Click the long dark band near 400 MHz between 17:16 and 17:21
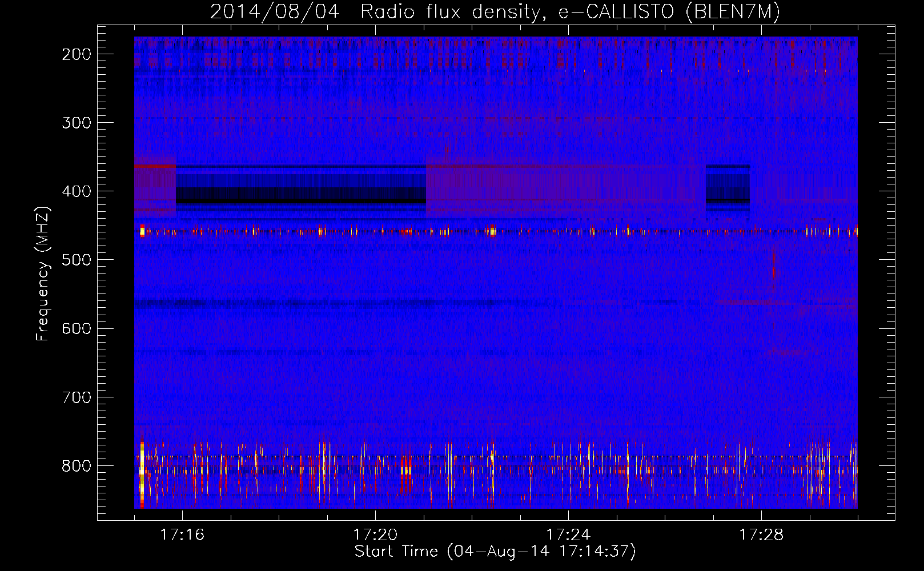 (x=301, y=188)
